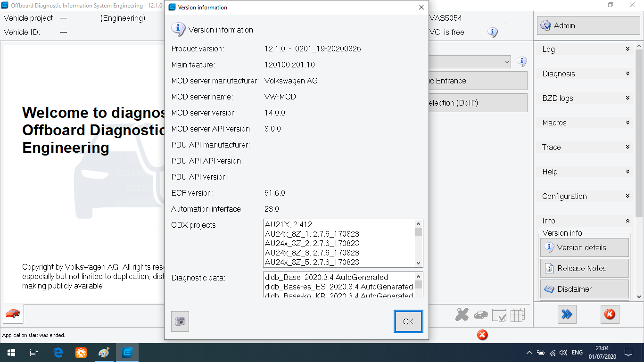The width and height of the screenshot is (644, 362).
Task: Select the didb_Base-es_ES diagnostic data entry
Action: pos(339,287)
